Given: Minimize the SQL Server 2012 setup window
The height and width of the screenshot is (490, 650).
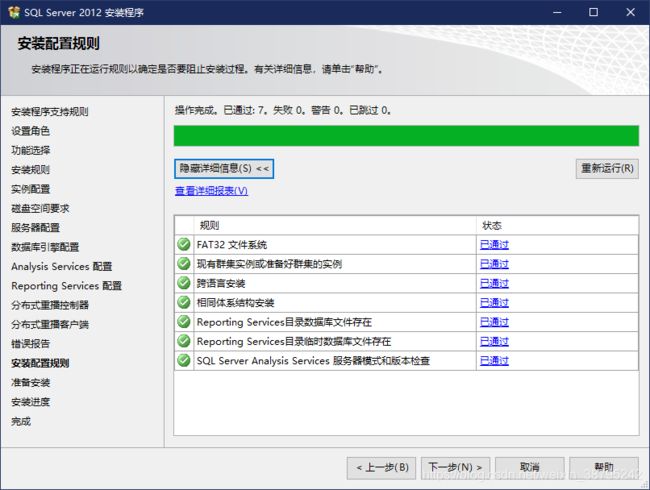Looking at the screenshot, I should (x=557, y=12).
